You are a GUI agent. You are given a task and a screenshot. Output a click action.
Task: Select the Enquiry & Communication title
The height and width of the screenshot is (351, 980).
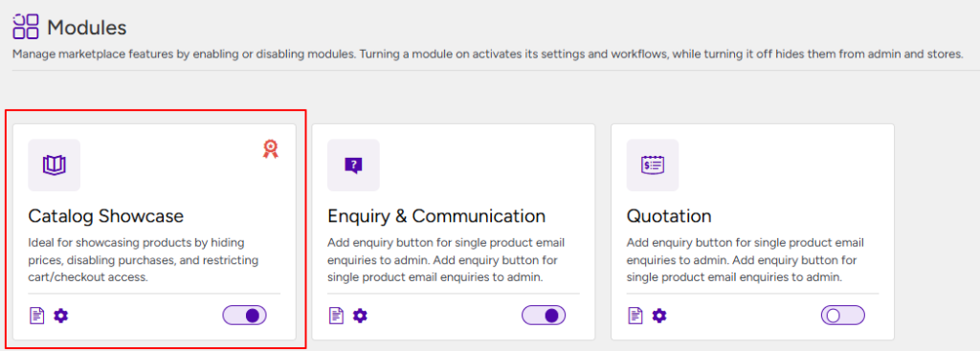pyautogui.click(x=436, y=216)
